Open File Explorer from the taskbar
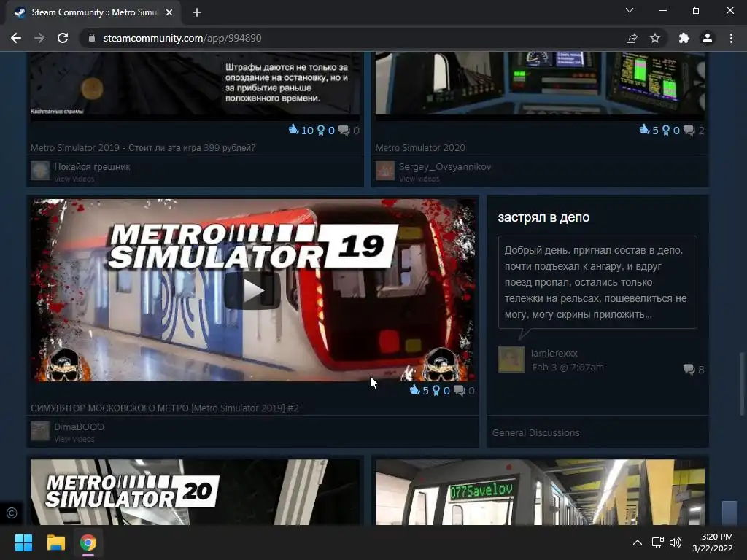Screen dimensions: 747x560 (x=55, y=542)
